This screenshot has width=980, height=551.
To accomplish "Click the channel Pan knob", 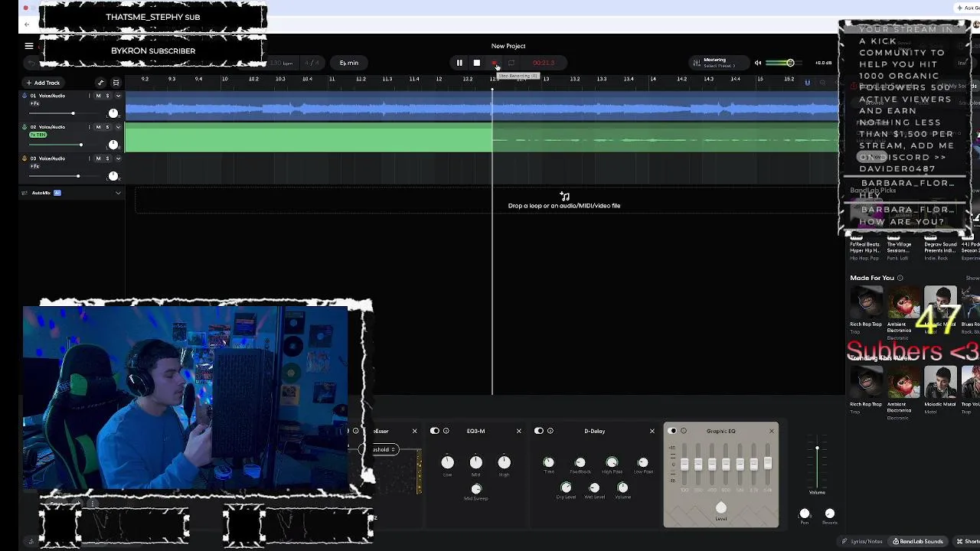I will point(805,514).
